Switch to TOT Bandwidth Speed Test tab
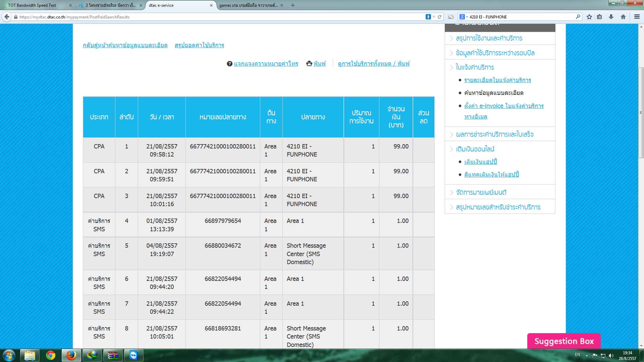This screenshot has width=644, height=362. pos(32,5)
